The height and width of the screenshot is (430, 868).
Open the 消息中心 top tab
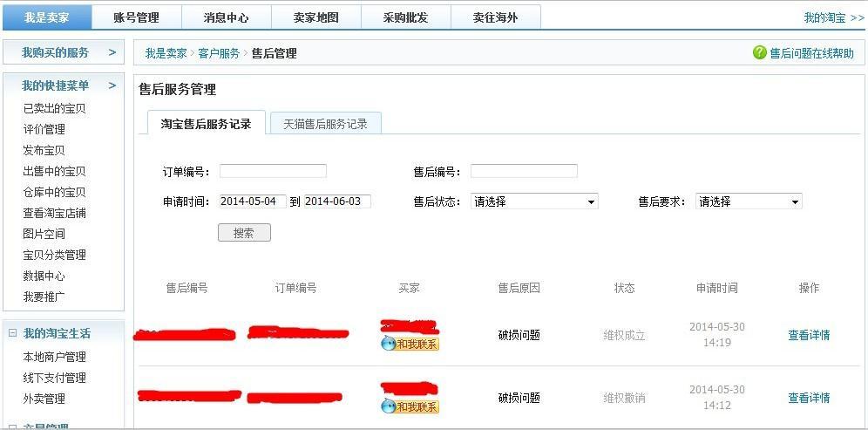tap(226, 17)
